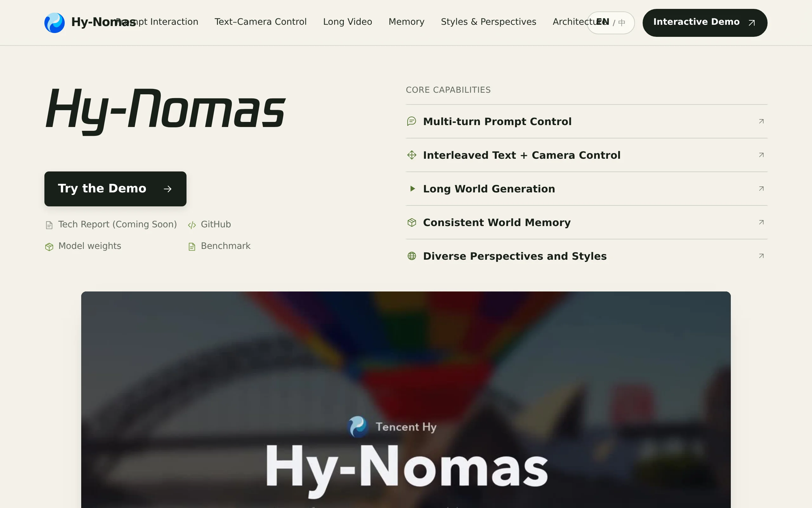The width and height of the screenshot is (812, 508).
Task: Click the chat bubble icon for Multi-turn Prompt Control
Action: tap(411, 121)
